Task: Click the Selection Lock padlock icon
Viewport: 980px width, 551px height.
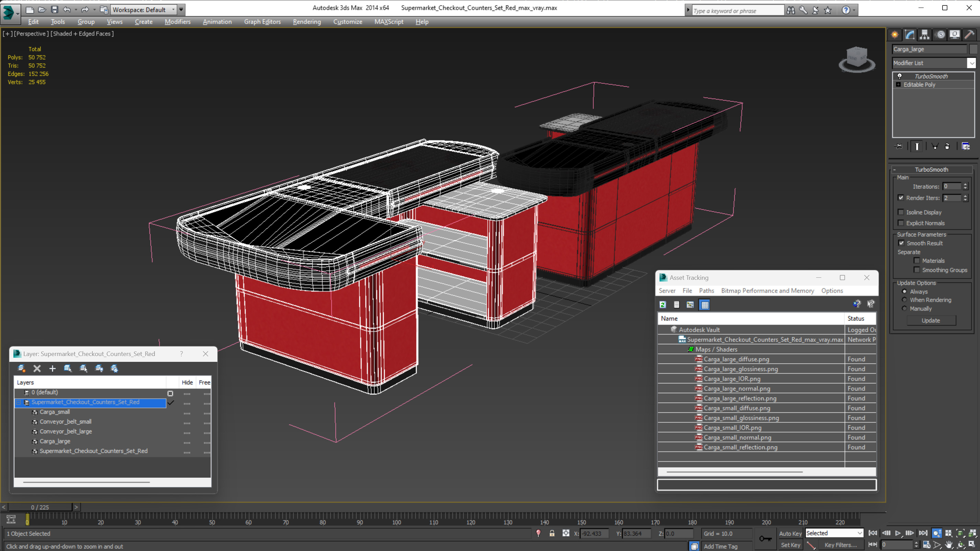Action: click(x=552, y=533)
